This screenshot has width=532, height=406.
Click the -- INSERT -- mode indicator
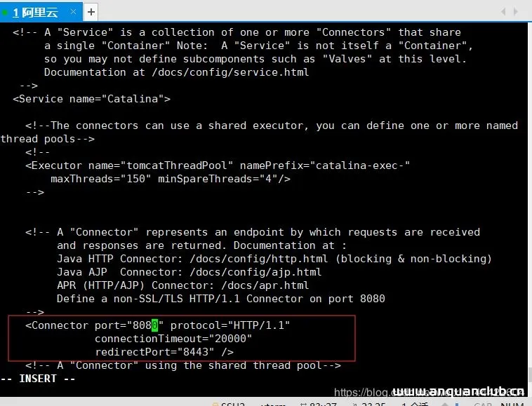pyautogui.click(x=38, y=379)
